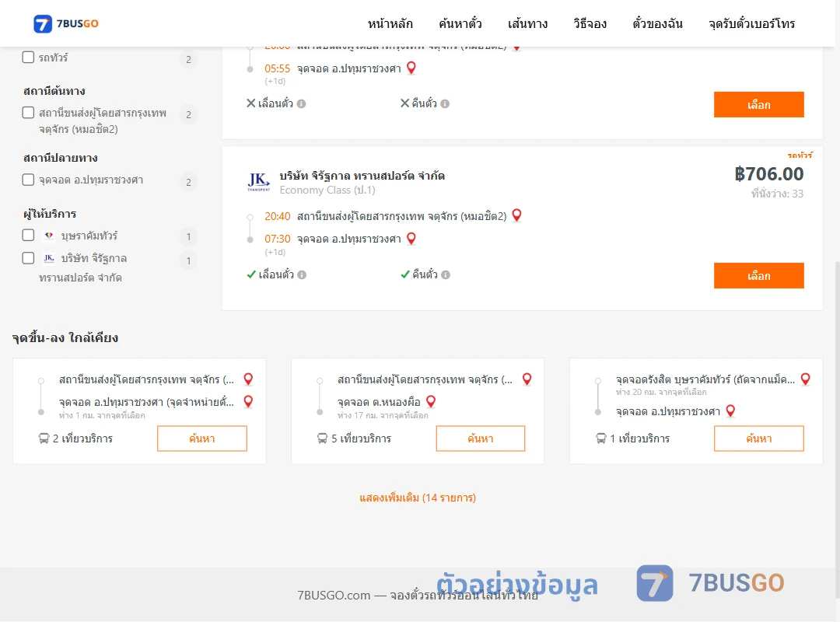Open pin for จุดจอดรังสิต บุษราคัมทัวร์
840x622 pixels.
pos(805,379)
